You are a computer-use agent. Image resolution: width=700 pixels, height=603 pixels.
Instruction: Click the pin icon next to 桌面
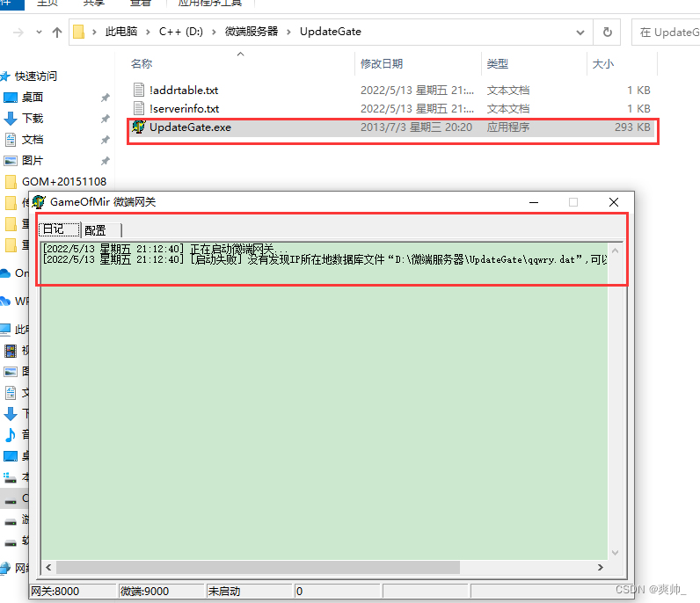[x=106, y=98]
